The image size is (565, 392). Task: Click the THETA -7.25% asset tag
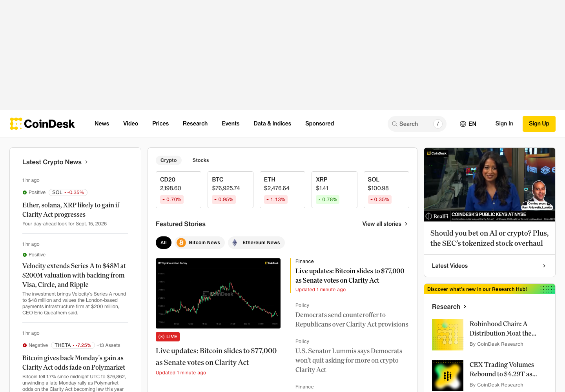[73, 345]
